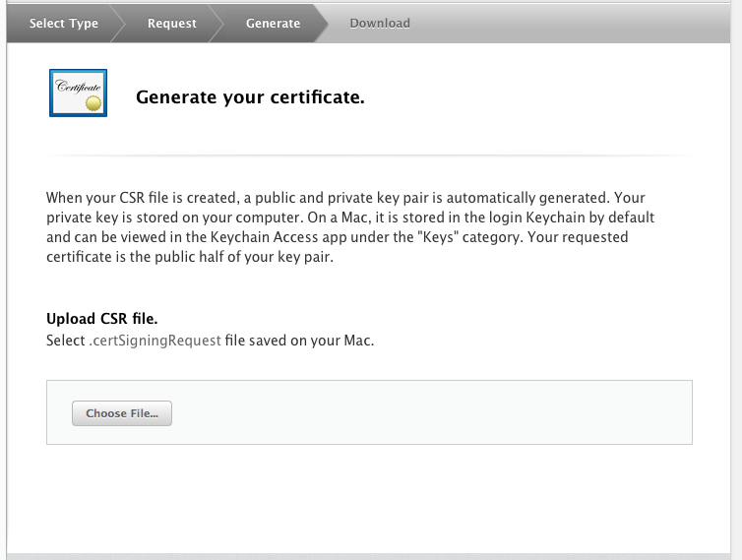Click the gold seal on the certificate image
Viewport: 742px width, 560px height.
coord(93,102)
